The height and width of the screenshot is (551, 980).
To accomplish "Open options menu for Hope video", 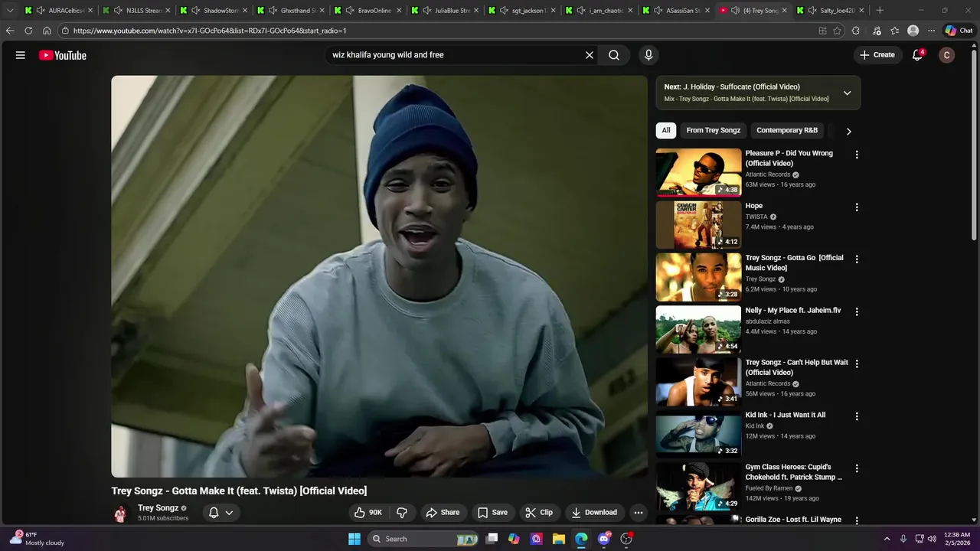I will [857, 207].
